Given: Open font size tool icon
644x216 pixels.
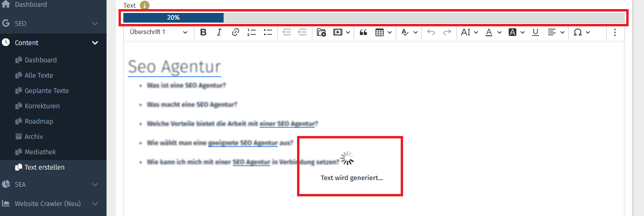Looking at the screenshot, I should 465,32.
